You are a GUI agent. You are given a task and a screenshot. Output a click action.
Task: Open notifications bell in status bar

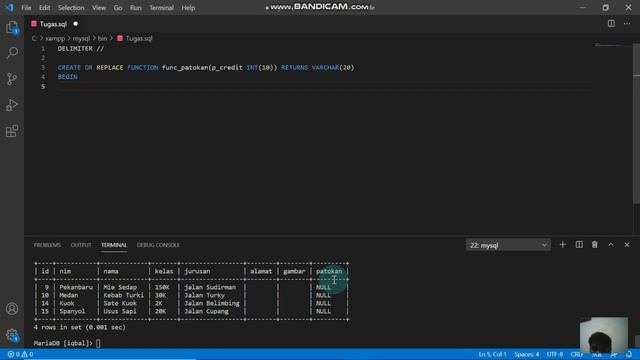pos(629,354)
